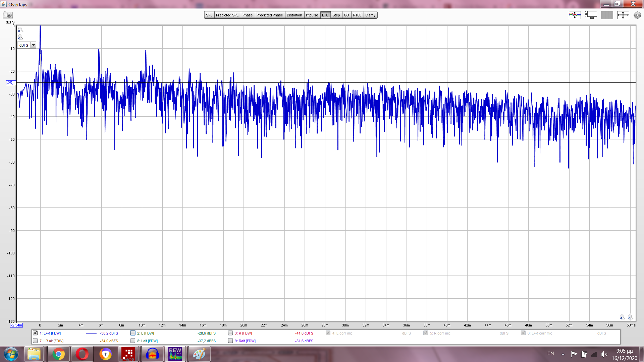This screenshot has height=362, width=644.
Task: Open the dBFS axis units dropdown
Action: (x=33, y=45)
